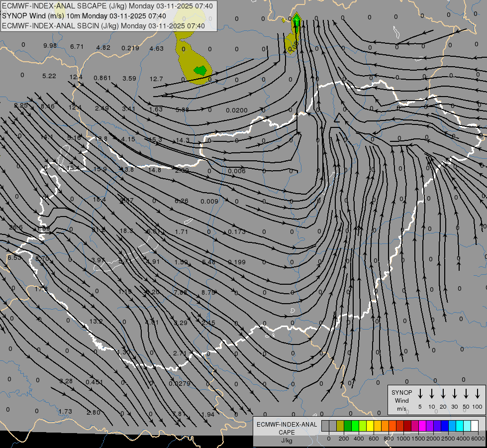Click the 1000 tick label on CAPE scale
The width and height of the screenshot is (487, 448).
403,439
